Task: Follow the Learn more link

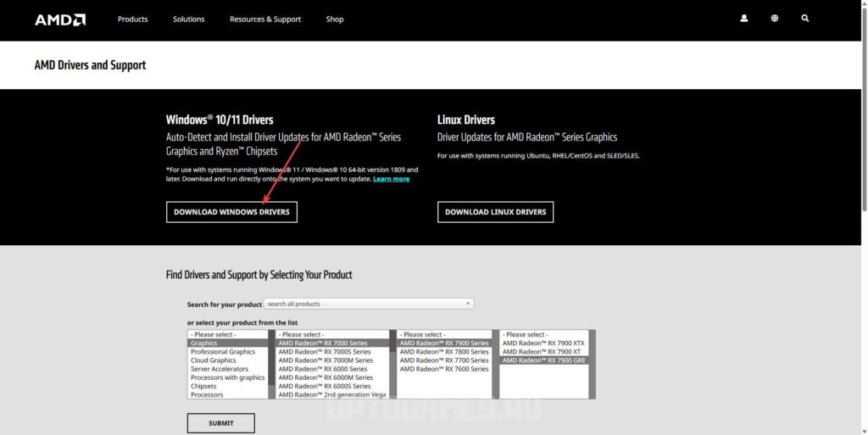Action: (391, 179)
